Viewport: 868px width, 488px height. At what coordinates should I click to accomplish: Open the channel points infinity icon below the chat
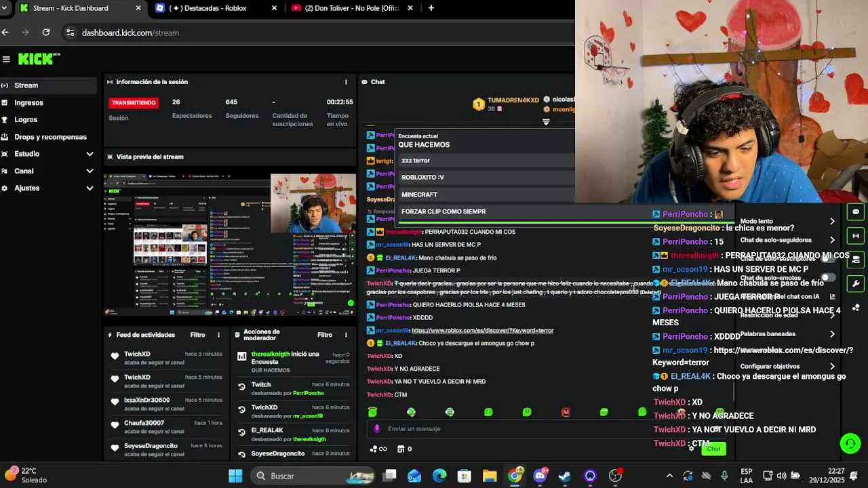click(x=378, y=449)
